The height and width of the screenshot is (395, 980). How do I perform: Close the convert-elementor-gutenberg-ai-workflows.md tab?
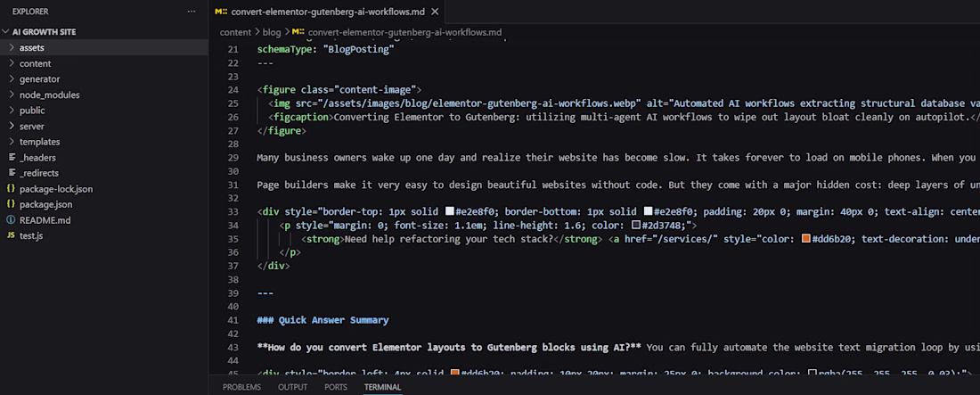click(435, 12)
